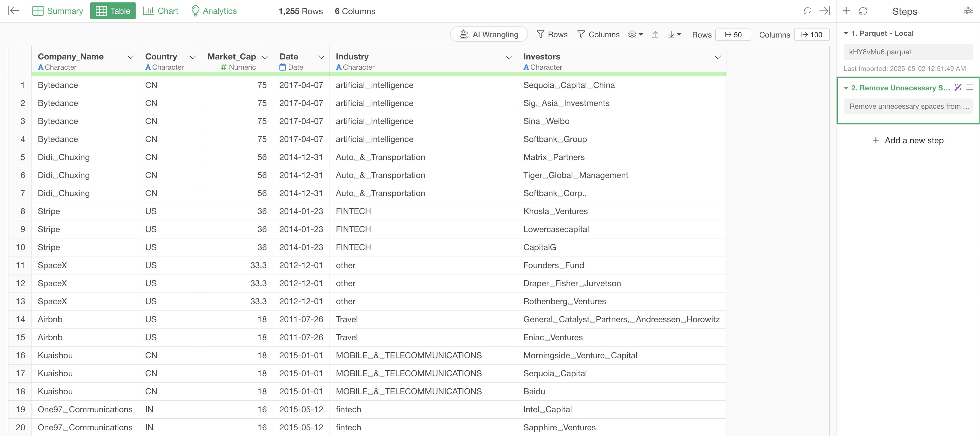Open the table settings gear dropdown
The image size is (980, 436).
635,35
